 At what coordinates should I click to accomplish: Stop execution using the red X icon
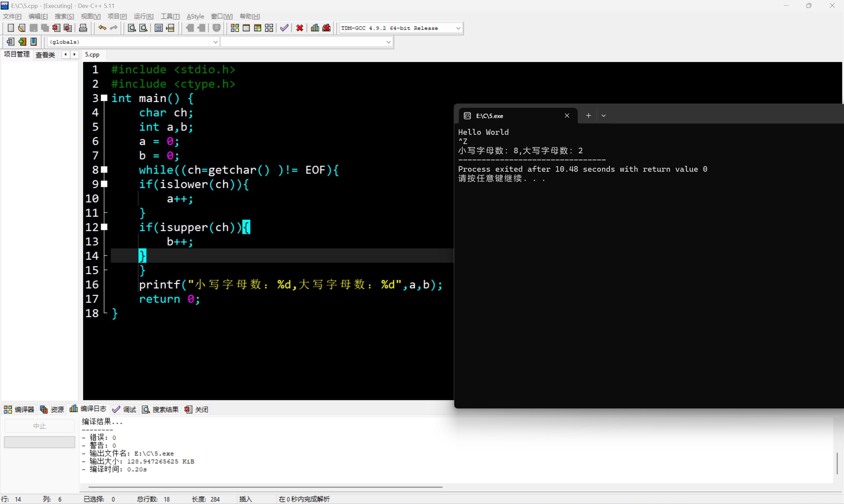(299, 28)
